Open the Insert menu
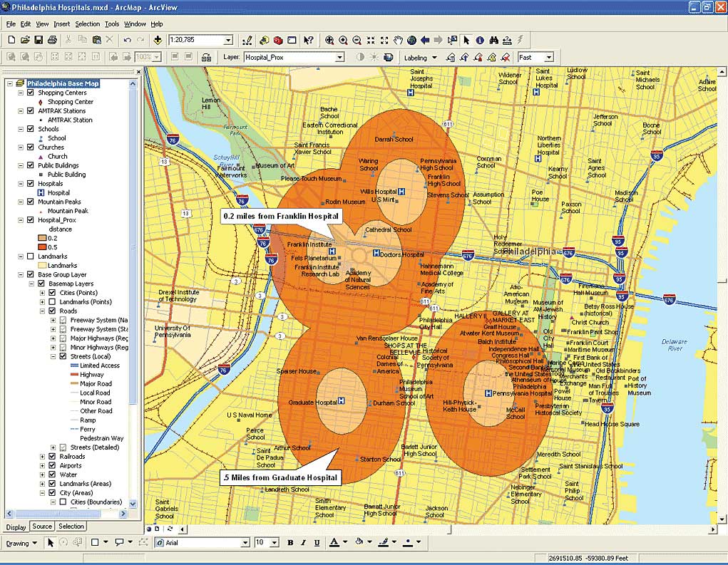This screenshot has height=565, width=728. pos(62,24)
